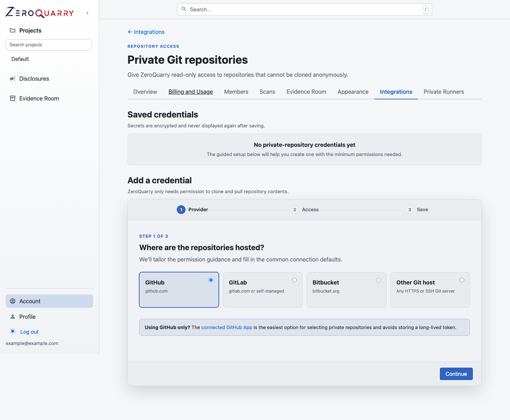Click the Disclosures megaphone icon
This screenshot has width=510, height=420.
pos(13,79)
